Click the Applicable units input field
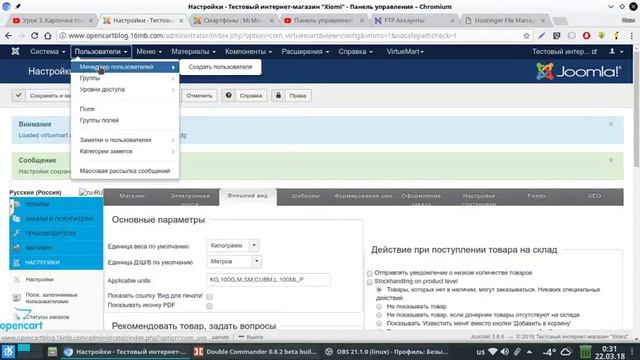This screenshot has width=640, height=360. pyautogui.click(x=269, y=280)
